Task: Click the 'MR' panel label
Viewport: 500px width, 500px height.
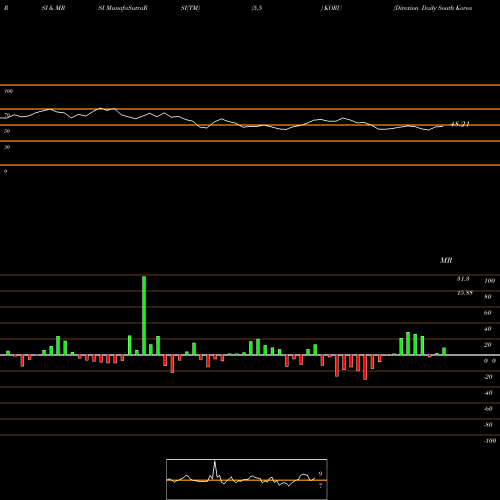Action: (x=446, y=260)
